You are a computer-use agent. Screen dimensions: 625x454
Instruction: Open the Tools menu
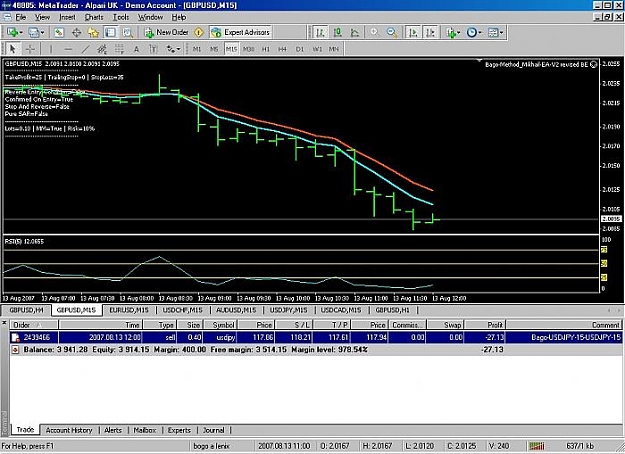(121, 17)
